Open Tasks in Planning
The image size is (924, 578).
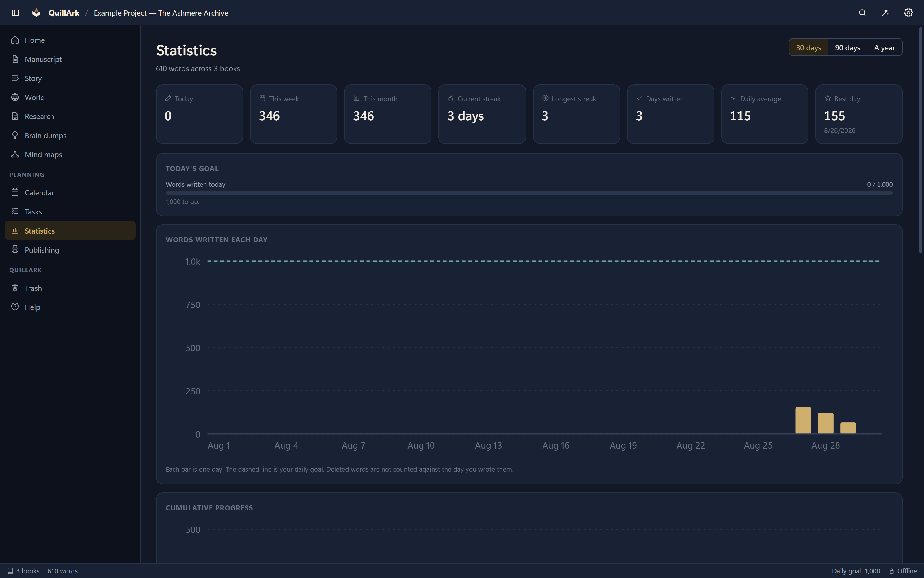tap(70, 211)
